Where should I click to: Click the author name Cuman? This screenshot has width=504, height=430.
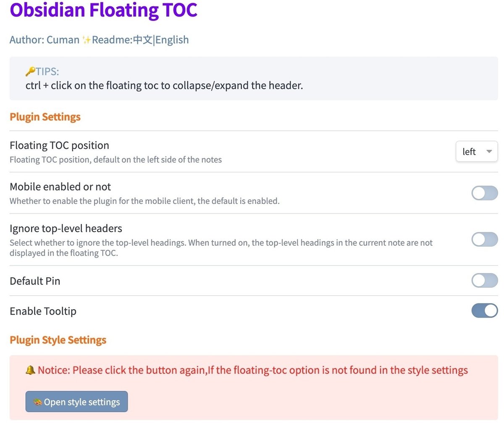[63, 39]
